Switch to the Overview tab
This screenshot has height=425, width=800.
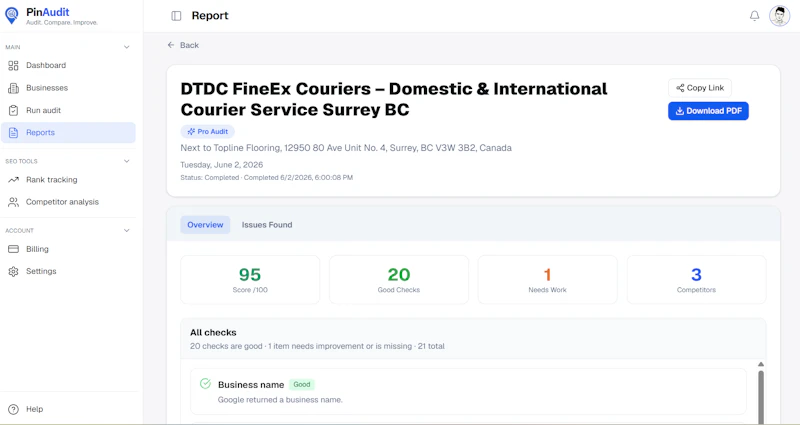click(205, 224)
